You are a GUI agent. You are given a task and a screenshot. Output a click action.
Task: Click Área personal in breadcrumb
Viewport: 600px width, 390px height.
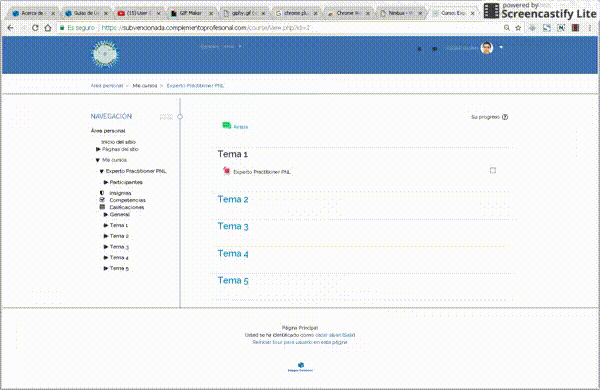(107, 85)
